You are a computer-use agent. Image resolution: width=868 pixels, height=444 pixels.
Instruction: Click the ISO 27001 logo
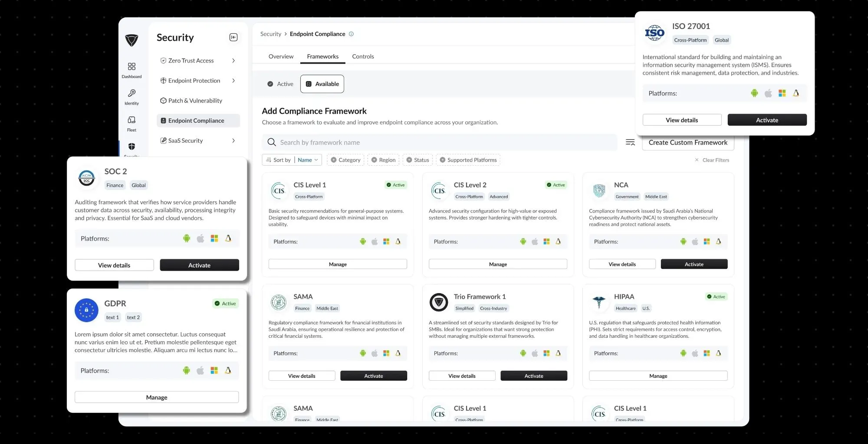[654, 33]
